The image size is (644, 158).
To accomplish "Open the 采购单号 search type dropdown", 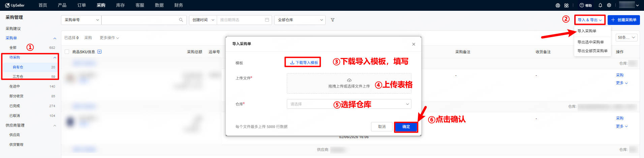I will coord(81,20).
